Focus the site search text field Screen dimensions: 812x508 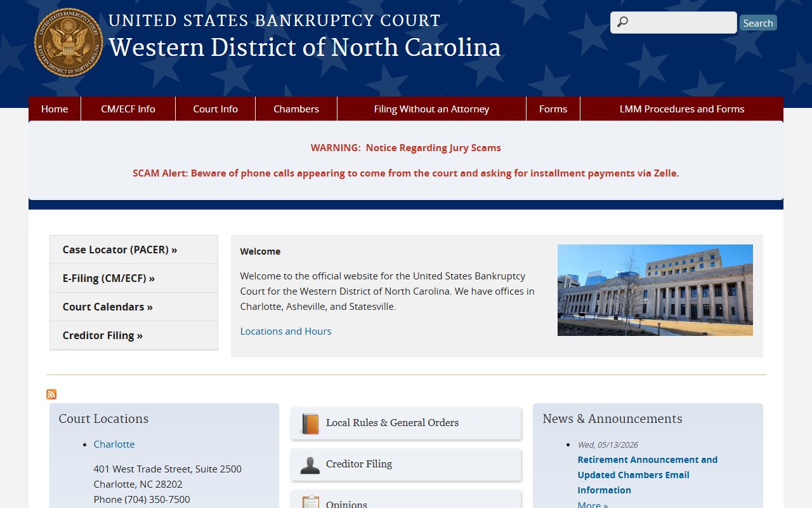(674, 22)
